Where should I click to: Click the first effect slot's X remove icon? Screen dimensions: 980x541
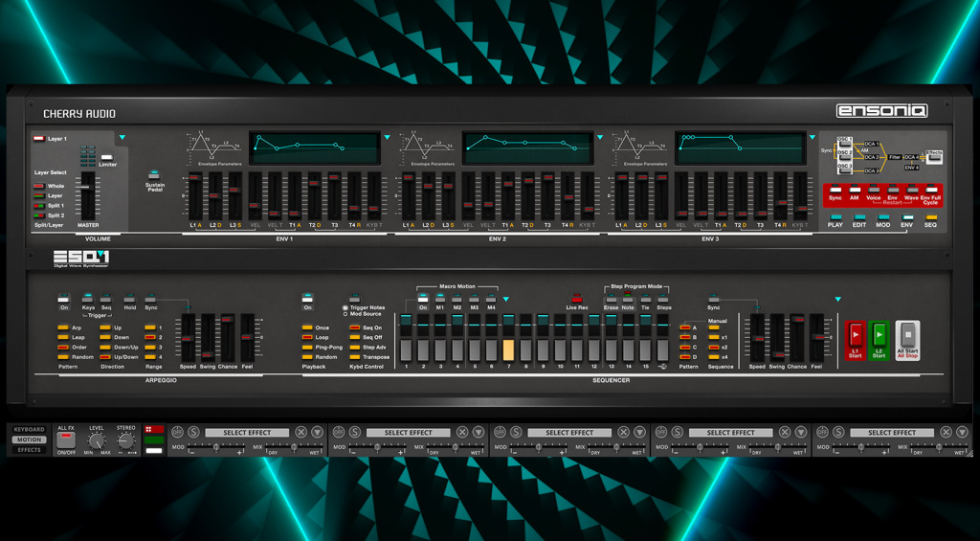[301, 432]
